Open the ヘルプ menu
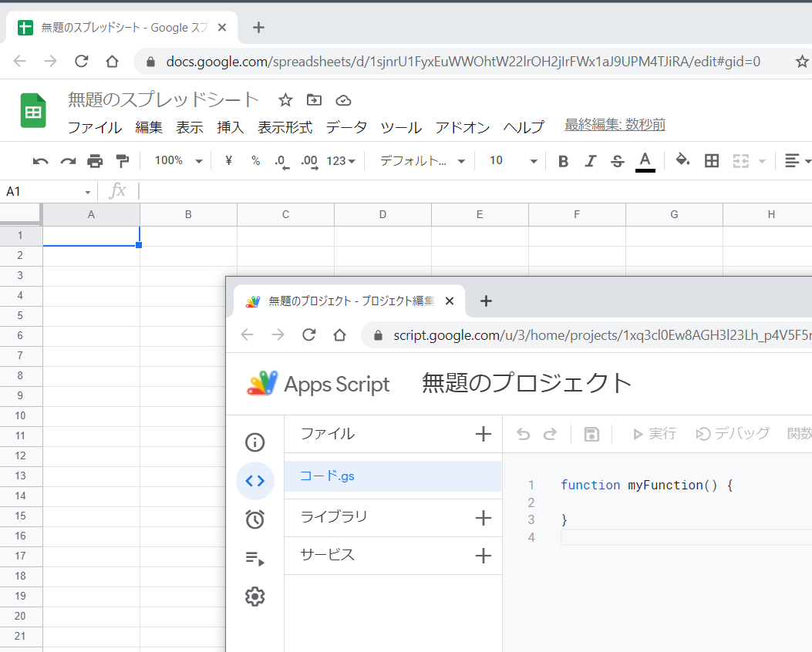The width and height of the screenshot is (812, 652). [524, 127]
